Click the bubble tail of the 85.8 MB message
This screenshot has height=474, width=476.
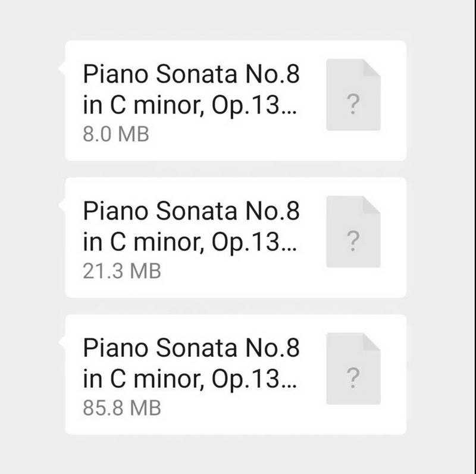(62, 342)
